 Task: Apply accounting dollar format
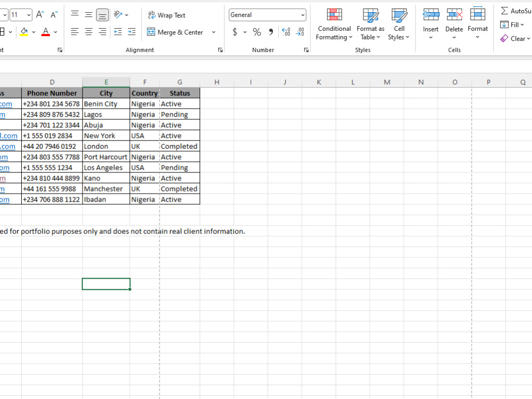235,32
